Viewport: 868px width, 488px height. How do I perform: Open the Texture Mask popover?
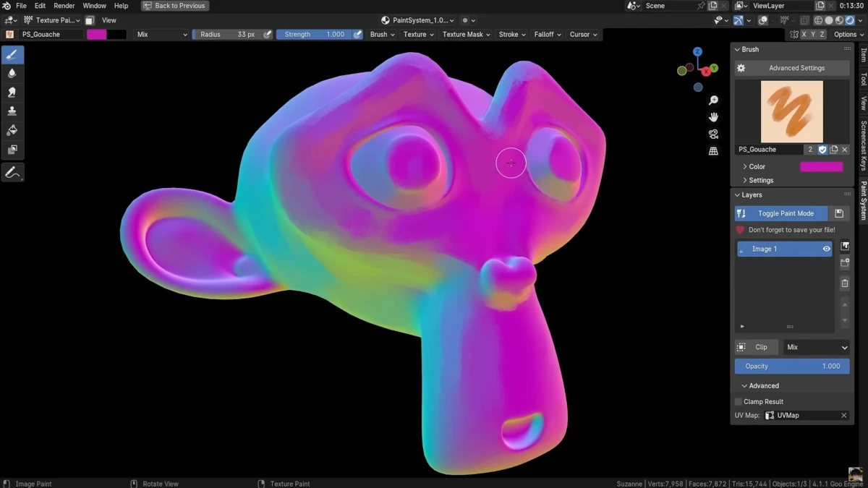pyautogui.click(x=466, y=35)
